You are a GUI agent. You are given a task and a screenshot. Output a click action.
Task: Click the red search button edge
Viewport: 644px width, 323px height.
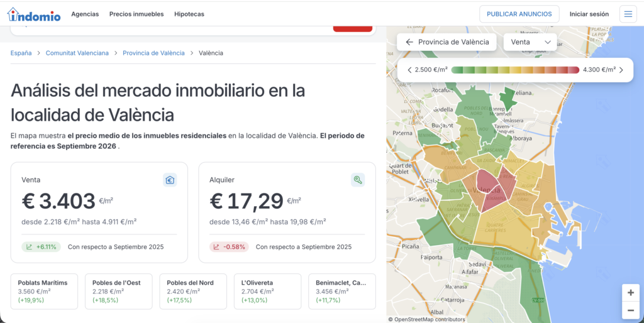click(x=352, y=29)
